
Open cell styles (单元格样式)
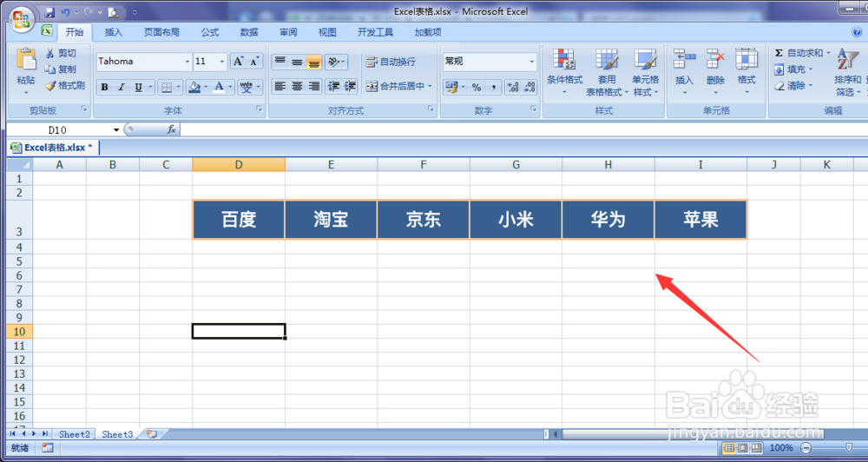pos(646,72)
